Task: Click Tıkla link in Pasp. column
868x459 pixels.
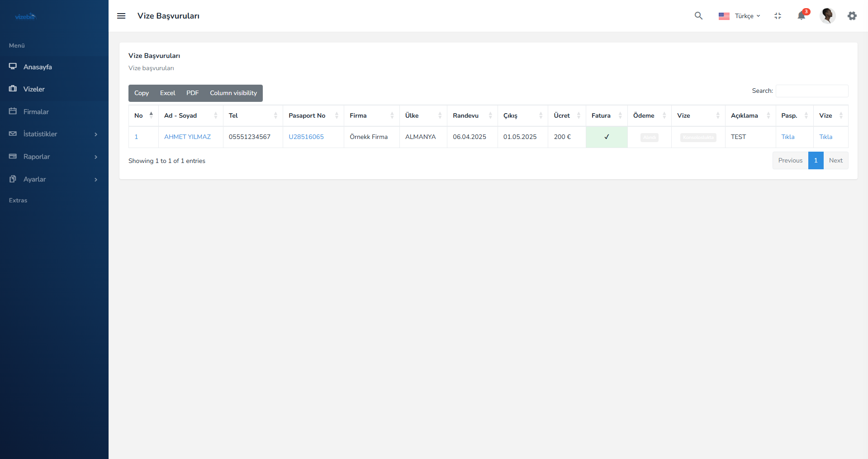Action: 788,137
